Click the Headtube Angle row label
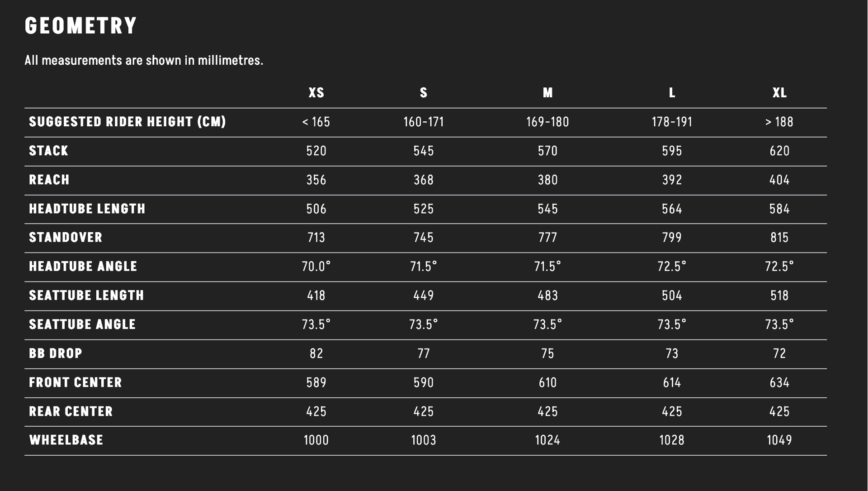 pos(83,266)
